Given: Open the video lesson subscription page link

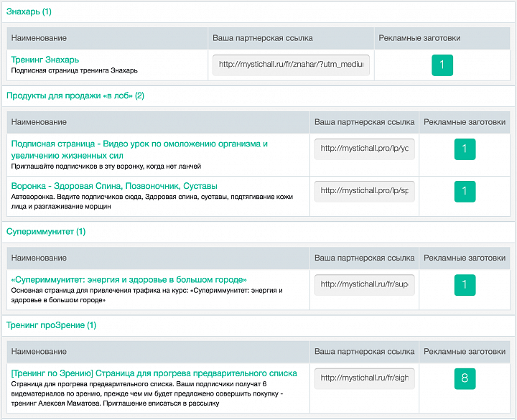Looking at the screenshot, I should (x=139, y=144).
